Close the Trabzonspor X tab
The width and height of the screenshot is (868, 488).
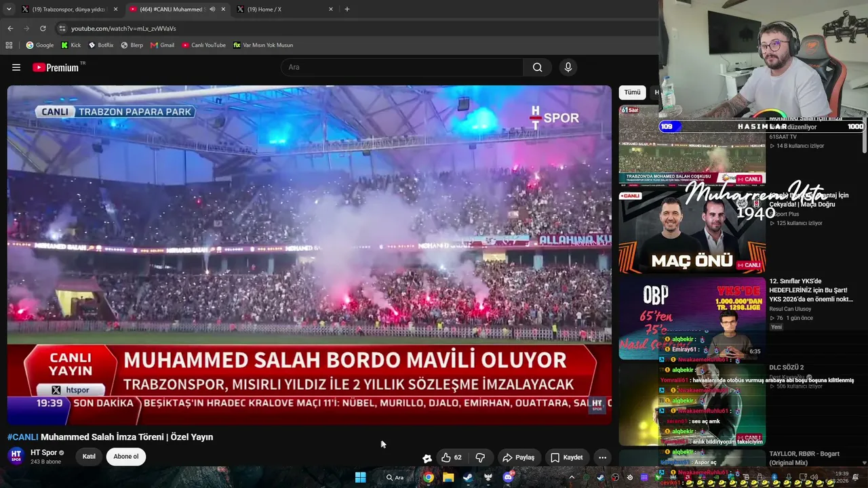tap(116, 9)
